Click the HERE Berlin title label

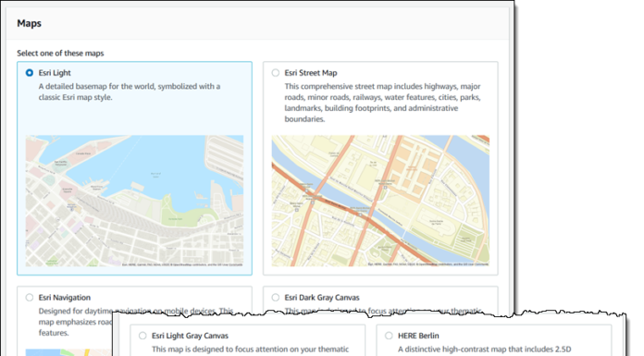(418, 336)
